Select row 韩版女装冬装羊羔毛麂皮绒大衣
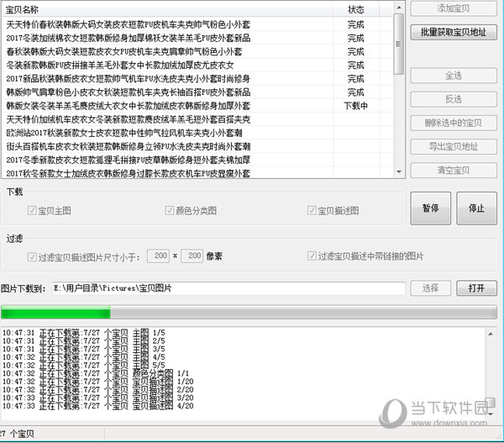The image size is (504, 443). [x=197, y=106]
